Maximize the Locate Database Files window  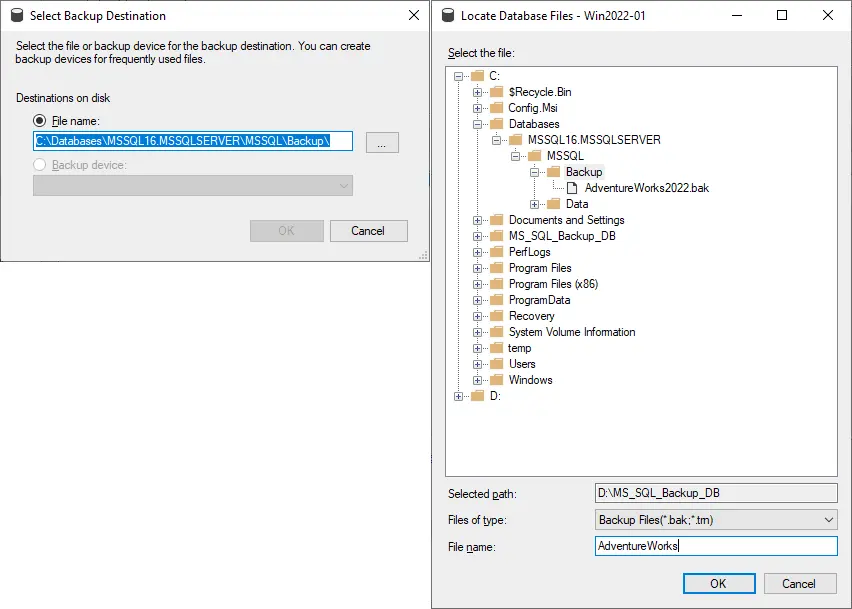click(x=781, y=15)
